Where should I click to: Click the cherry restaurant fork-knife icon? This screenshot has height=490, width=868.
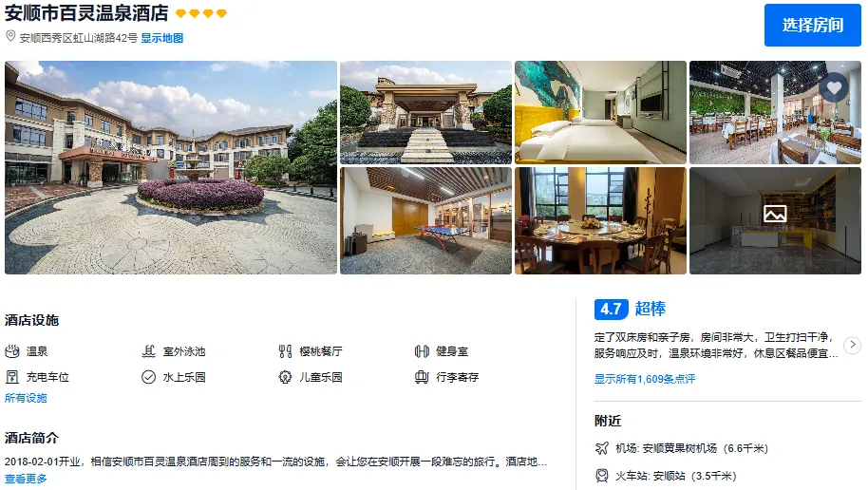tap(285, 351)
